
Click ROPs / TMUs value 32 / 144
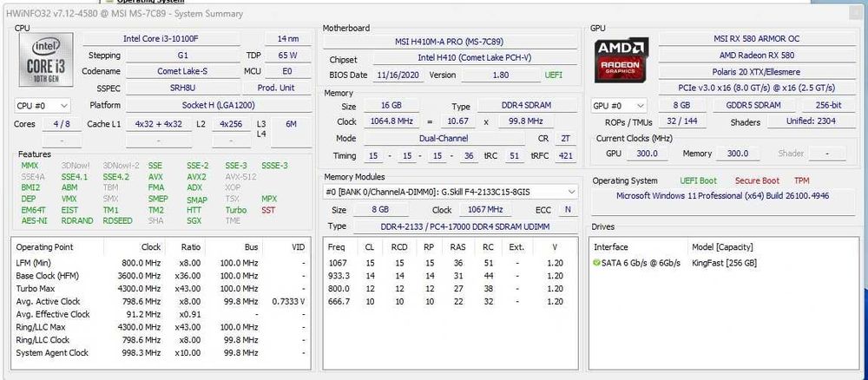click(x=682, y=121)
